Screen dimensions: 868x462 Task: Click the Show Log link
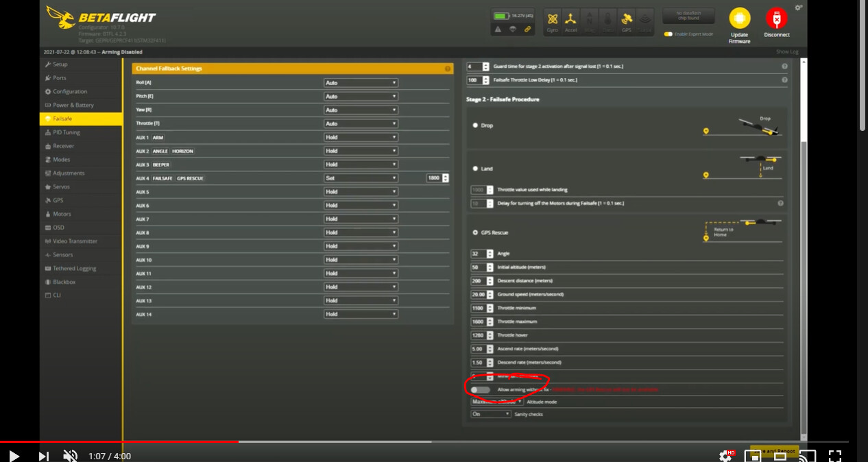point(787,52)
